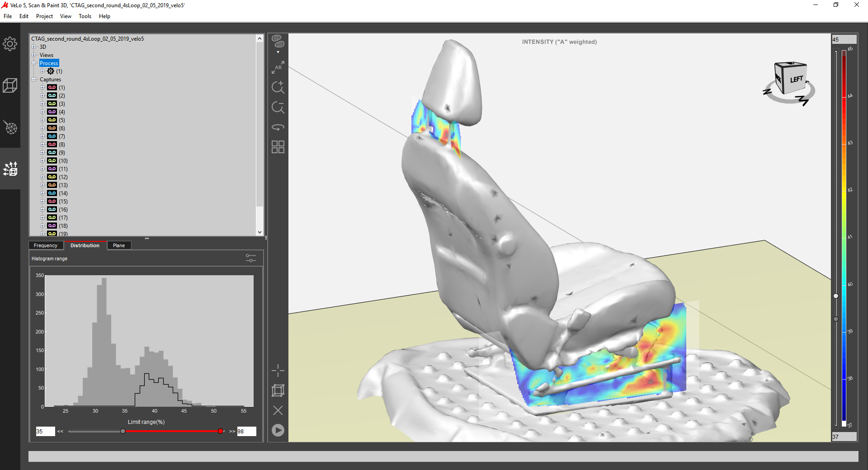The width and height of the screenshot is (868, 470).
Task: Expand capture (5) in the tree
Action: tap(42, 120)
